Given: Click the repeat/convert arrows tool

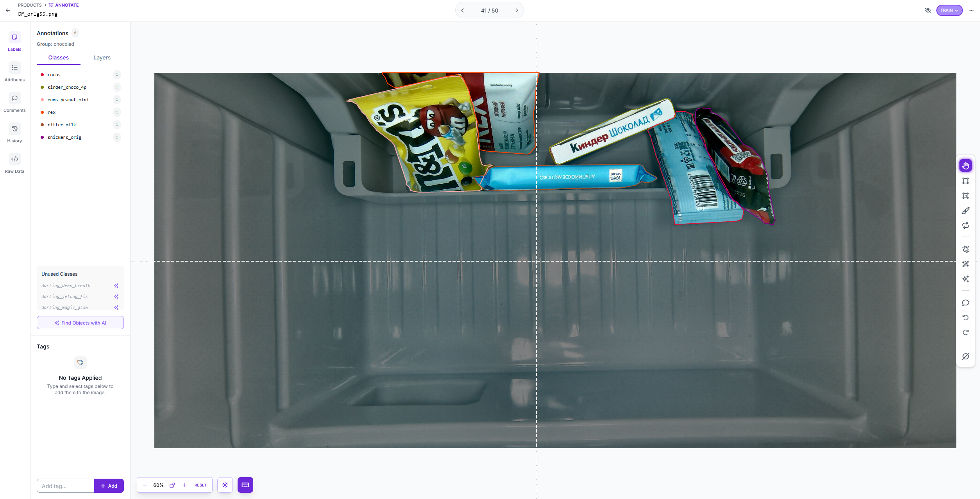Looking at the screenshot, I should (965, 225).
